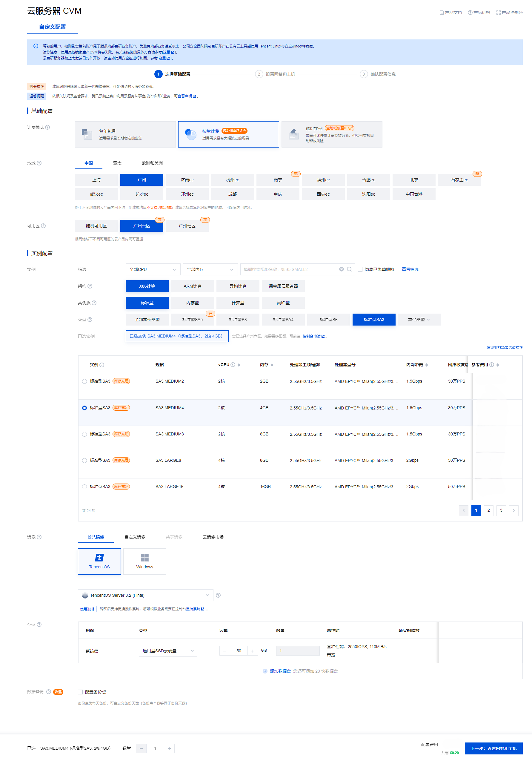Click 下一步：设置网络和主机 button

point(493,748)
